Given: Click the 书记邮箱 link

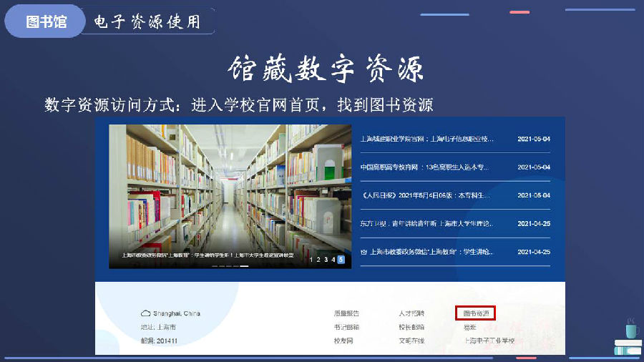Looking at the screenshot, I should 346,327.
